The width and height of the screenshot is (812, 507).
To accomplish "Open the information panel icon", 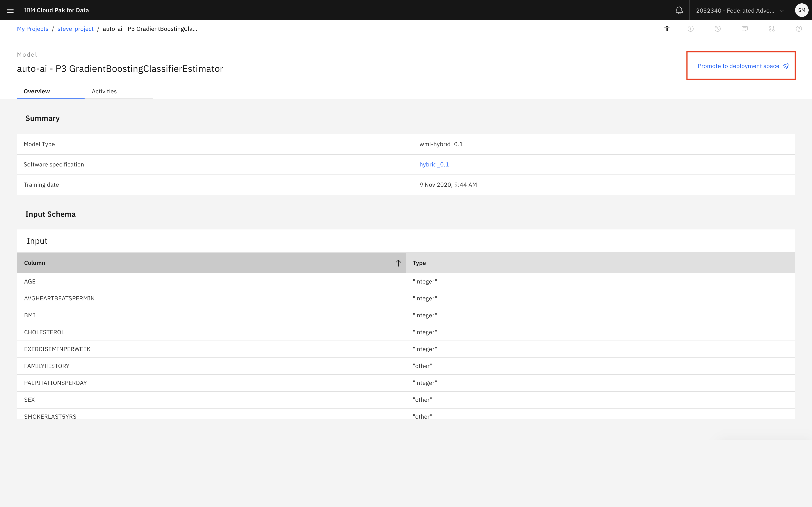I will (691, 29).
